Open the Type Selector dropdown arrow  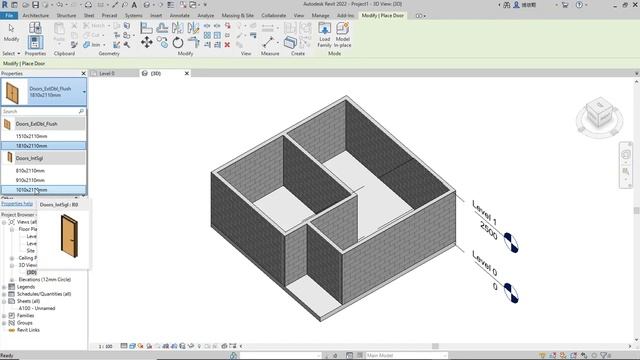[x=84, y=92]
